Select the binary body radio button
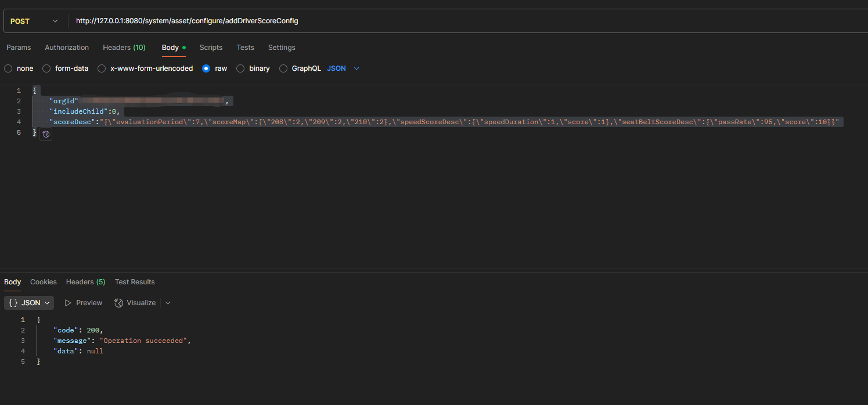 (240, 68)
